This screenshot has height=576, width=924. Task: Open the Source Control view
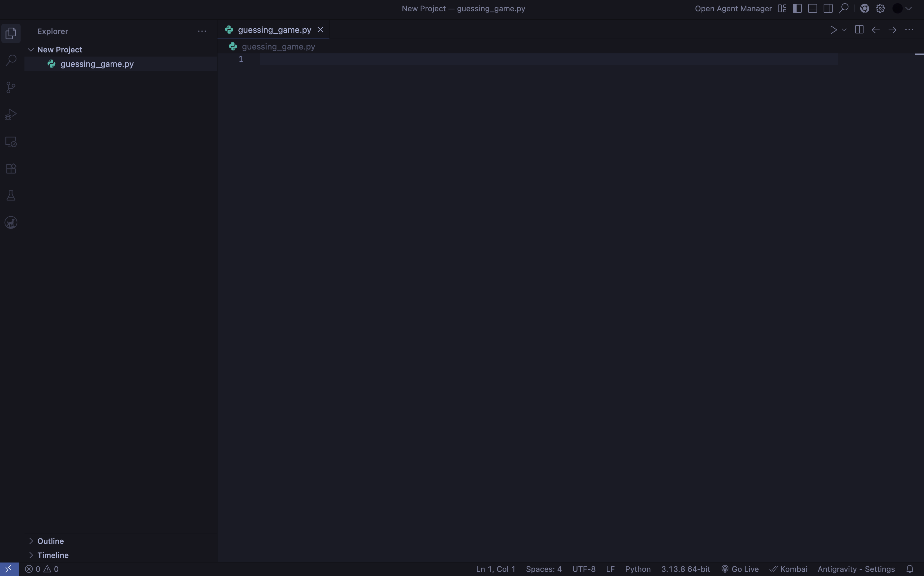11,87
